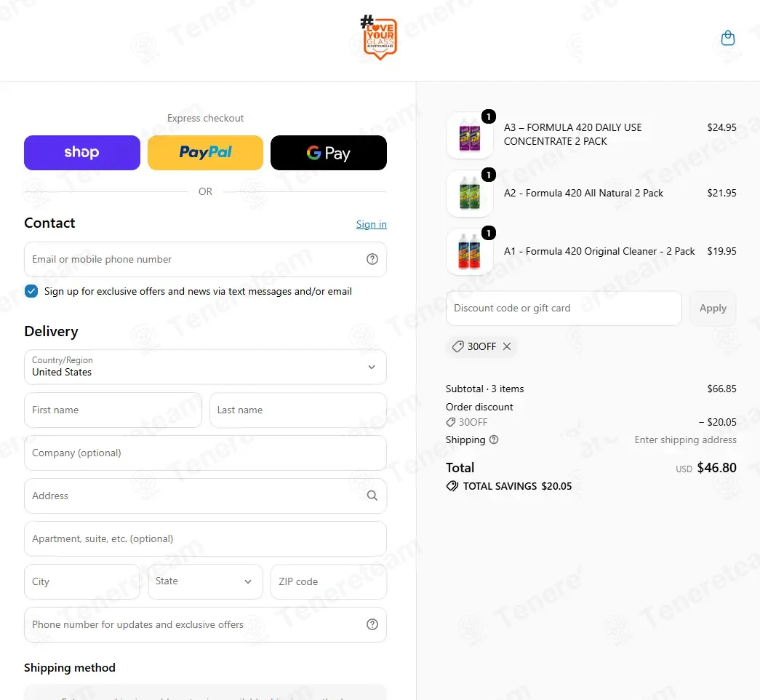
Task: Focus the email or mobile phone field
Action: pyautogui.click(x=206, y=259)
